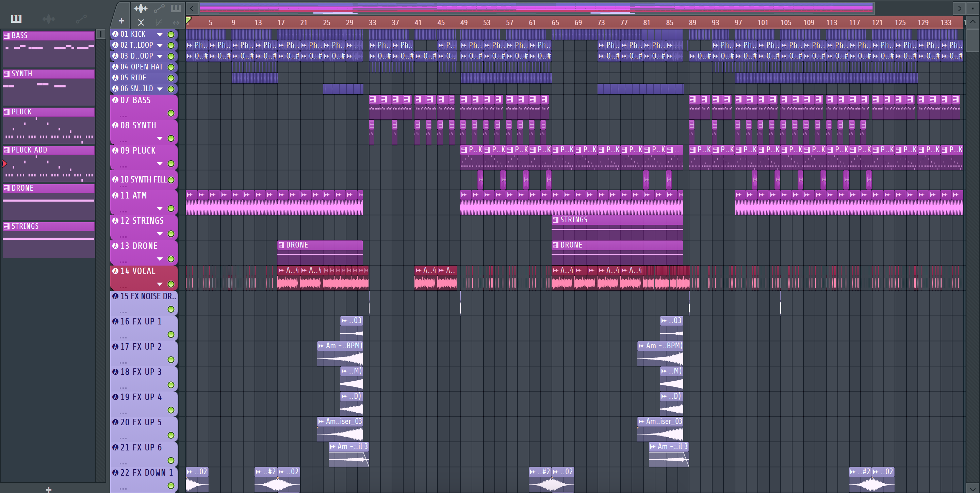980x493 pixels.
Task: Click the X crossfade icon in playlist header
Action: (141, 22)
